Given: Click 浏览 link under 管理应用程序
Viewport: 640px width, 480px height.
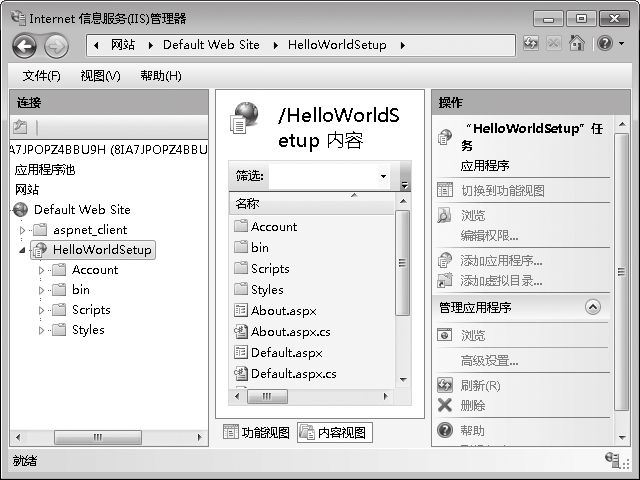Looking at the screenshot, I should (x=473, y=335).
